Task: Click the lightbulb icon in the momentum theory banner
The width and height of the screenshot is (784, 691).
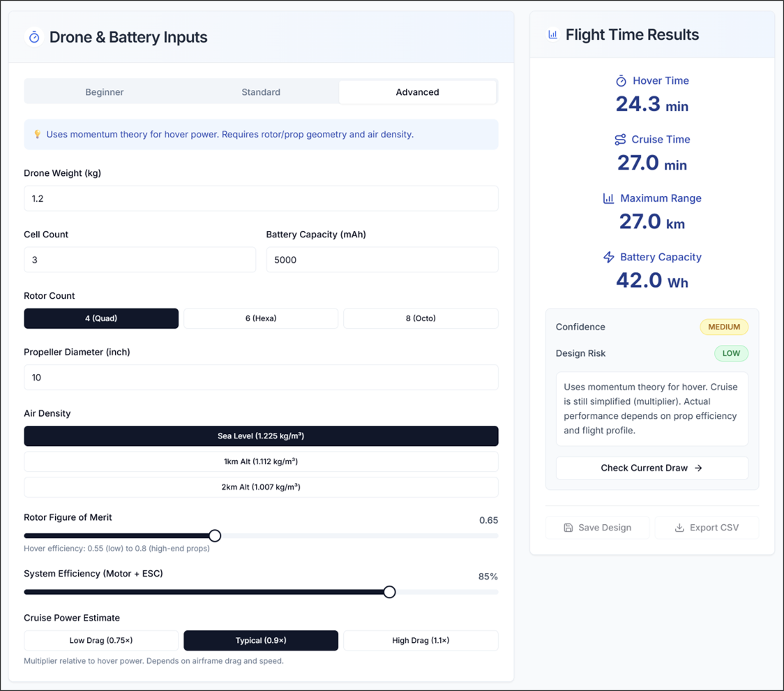Action: tap(38, 134)
